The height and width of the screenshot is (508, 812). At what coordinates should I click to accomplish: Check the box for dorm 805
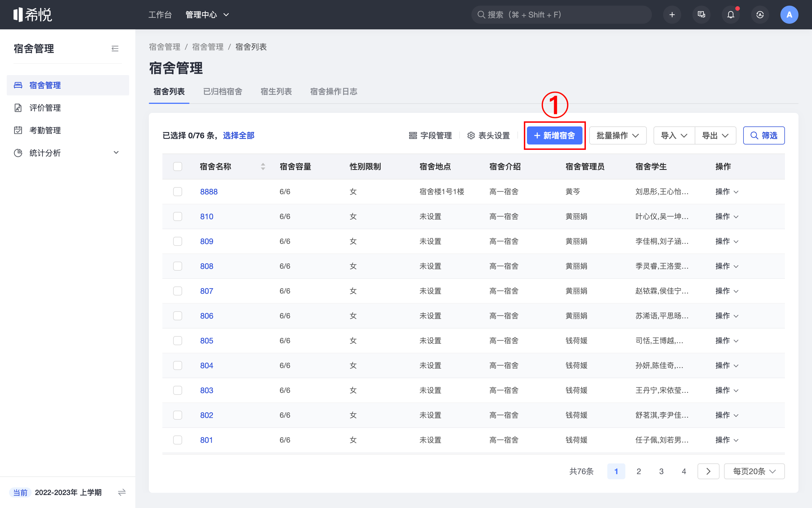pos(178,341)
